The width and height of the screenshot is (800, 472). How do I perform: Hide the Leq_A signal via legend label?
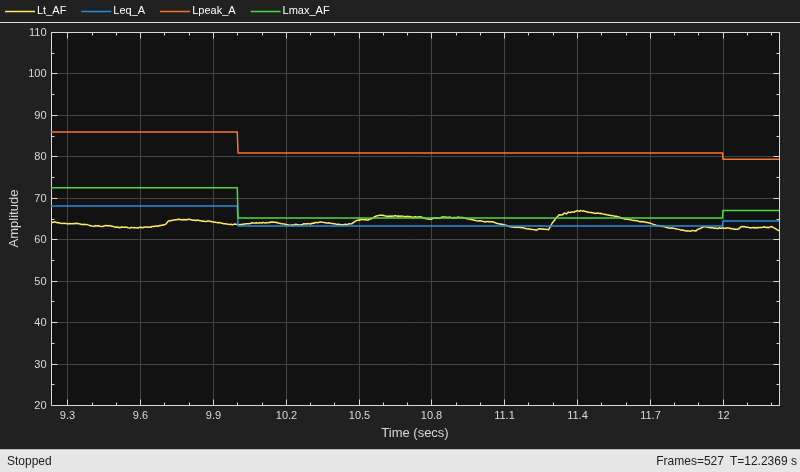click(129, 10)
